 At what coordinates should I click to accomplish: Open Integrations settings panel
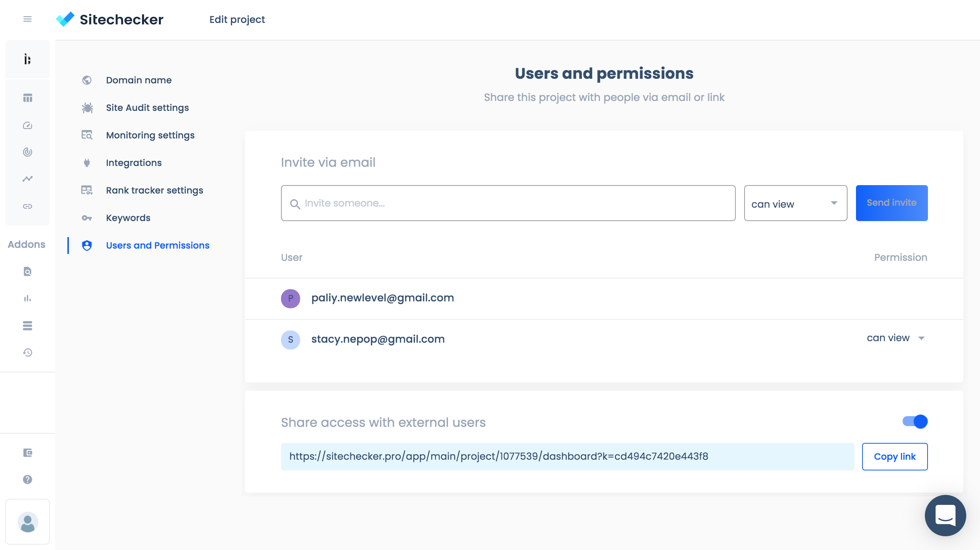134,163
